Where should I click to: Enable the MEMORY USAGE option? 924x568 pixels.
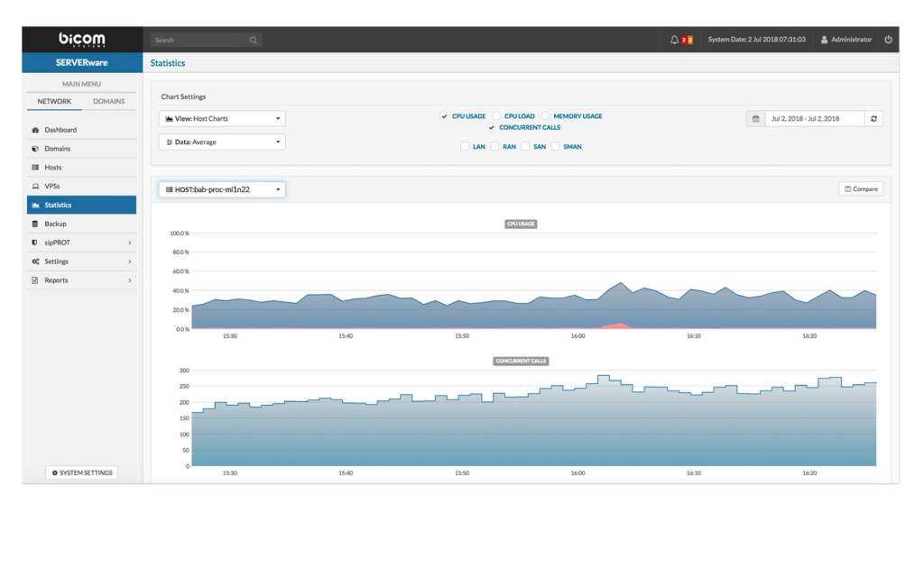(545, 116)
